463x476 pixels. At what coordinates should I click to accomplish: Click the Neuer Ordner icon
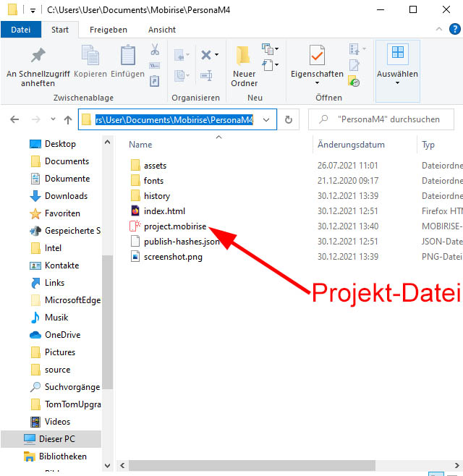244,57
